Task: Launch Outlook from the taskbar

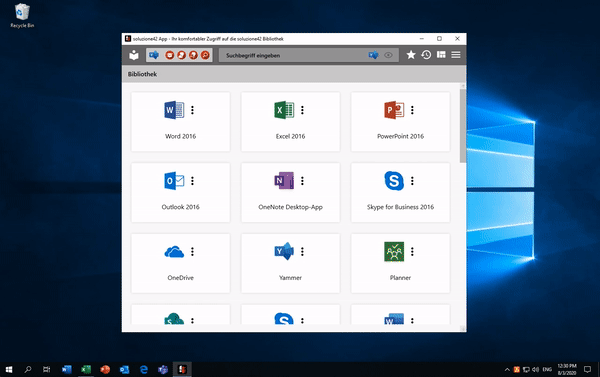Action: pos(124,369)
